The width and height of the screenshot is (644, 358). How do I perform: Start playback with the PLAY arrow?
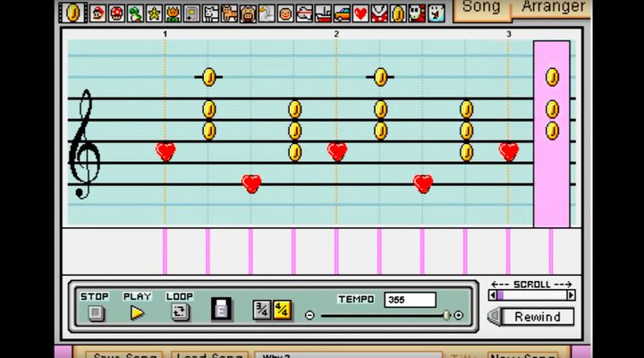tap(138, 313)
